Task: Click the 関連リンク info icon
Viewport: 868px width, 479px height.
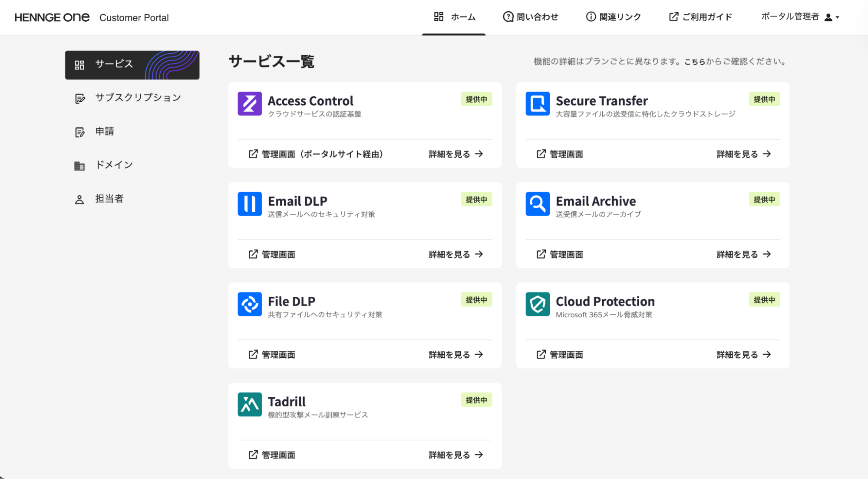Action: coord(591,17)
